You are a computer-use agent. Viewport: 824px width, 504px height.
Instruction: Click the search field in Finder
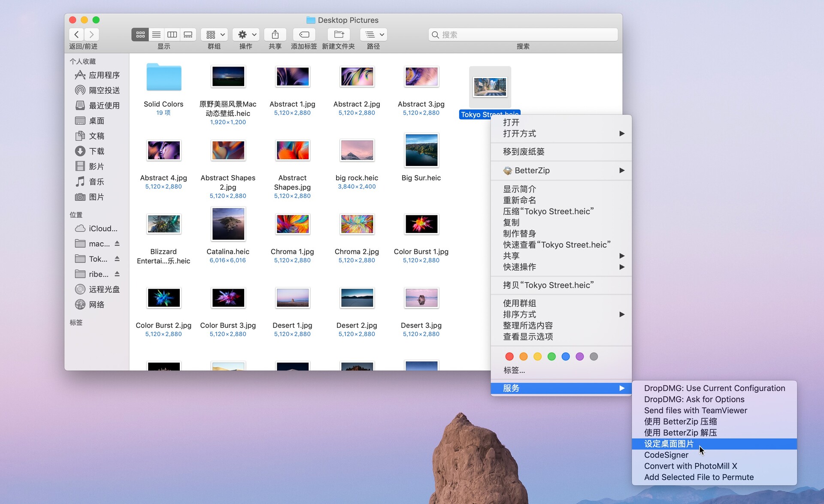pos(523,35)
